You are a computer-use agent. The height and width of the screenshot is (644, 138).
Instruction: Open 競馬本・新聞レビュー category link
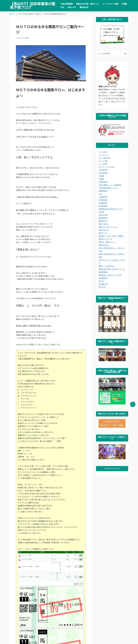coord(107,242)
